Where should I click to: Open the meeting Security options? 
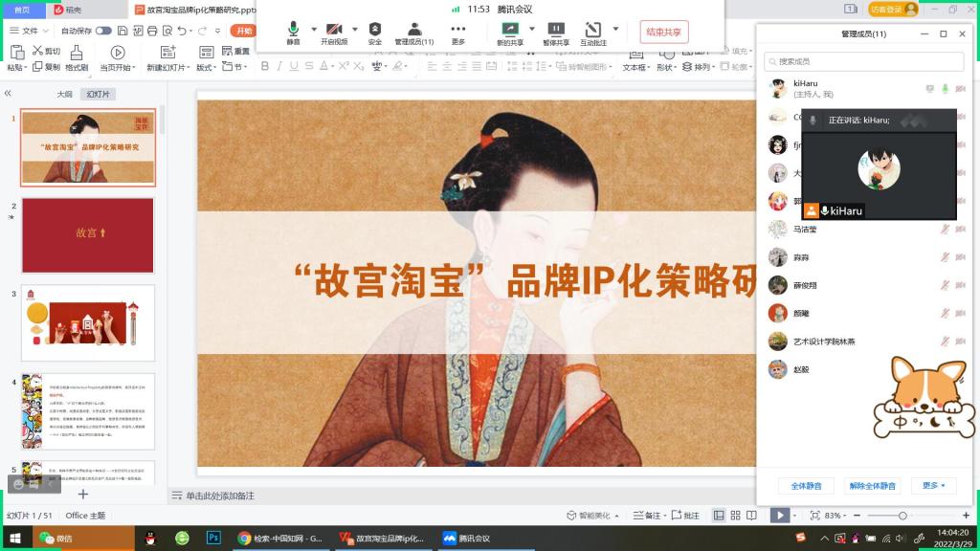[x=375, y=33]
